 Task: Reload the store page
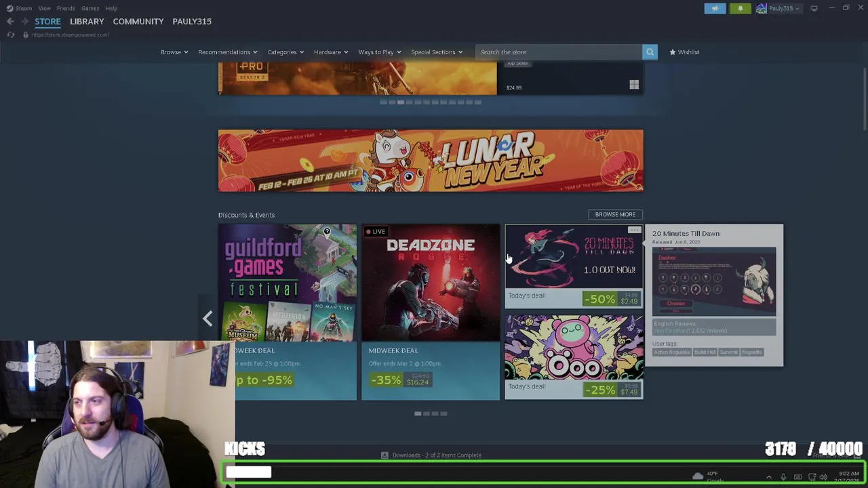(x=10, y=35)
